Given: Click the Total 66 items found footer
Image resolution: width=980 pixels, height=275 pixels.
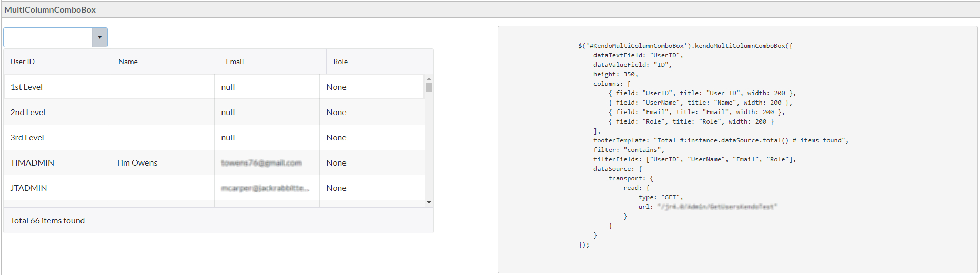Looking at the screenshot, I should coord(47,221).
